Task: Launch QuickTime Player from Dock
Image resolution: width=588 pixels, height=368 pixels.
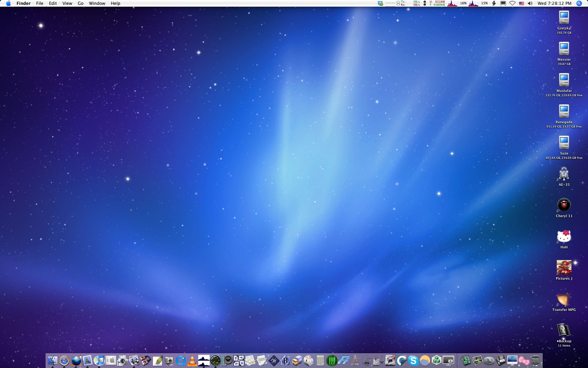Action: pyautogui.click(x=181, y=361)
